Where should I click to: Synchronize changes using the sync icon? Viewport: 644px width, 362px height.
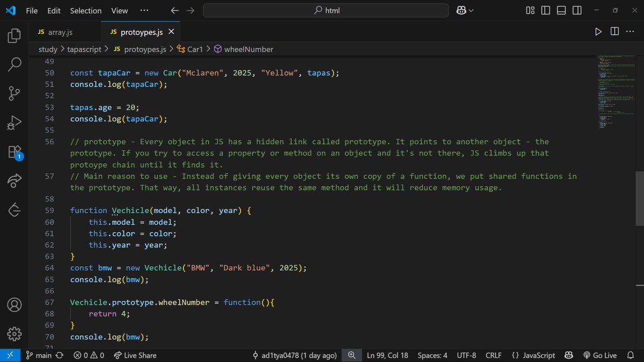[59, 355]
